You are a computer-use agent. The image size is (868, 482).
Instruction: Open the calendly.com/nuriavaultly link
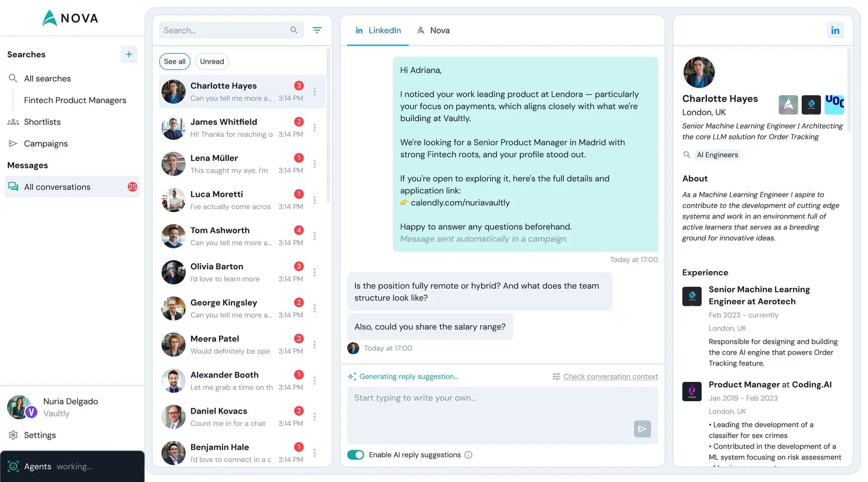coord(460,202)
